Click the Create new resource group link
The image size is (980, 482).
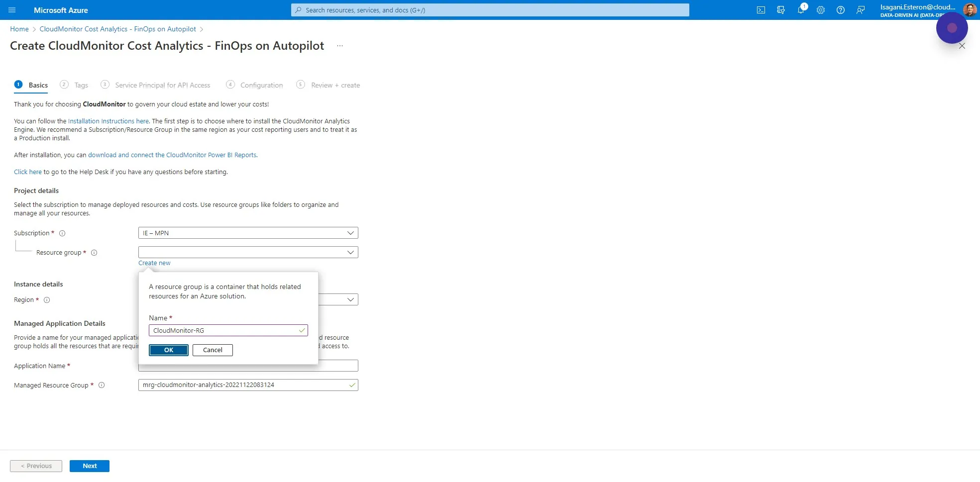pyautogui.click(x=154, y=263)
